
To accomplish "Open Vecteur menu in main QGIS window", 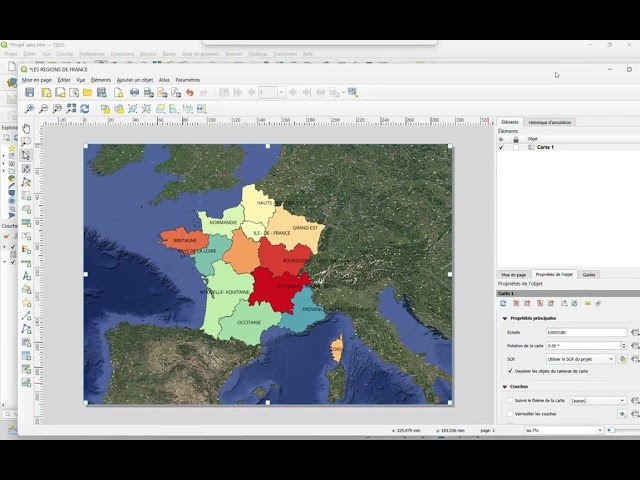I will [148, 54].
